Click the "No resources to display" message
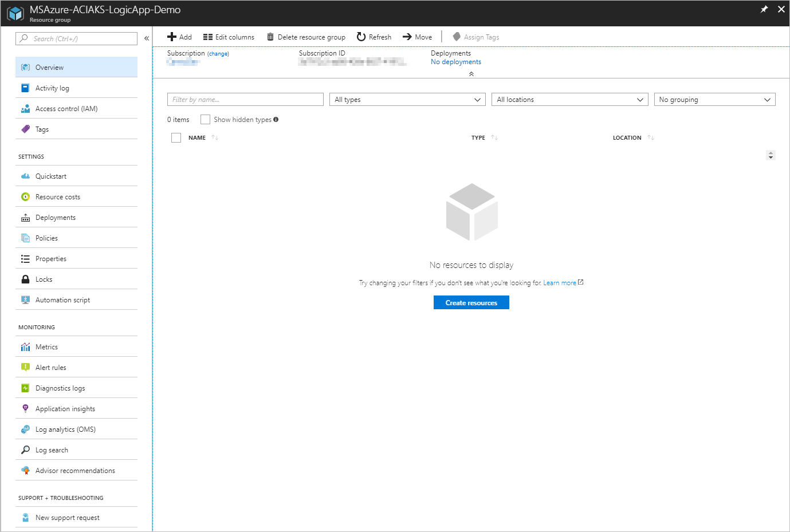Screen dimensions: 790x532 [x=471, y=265]
